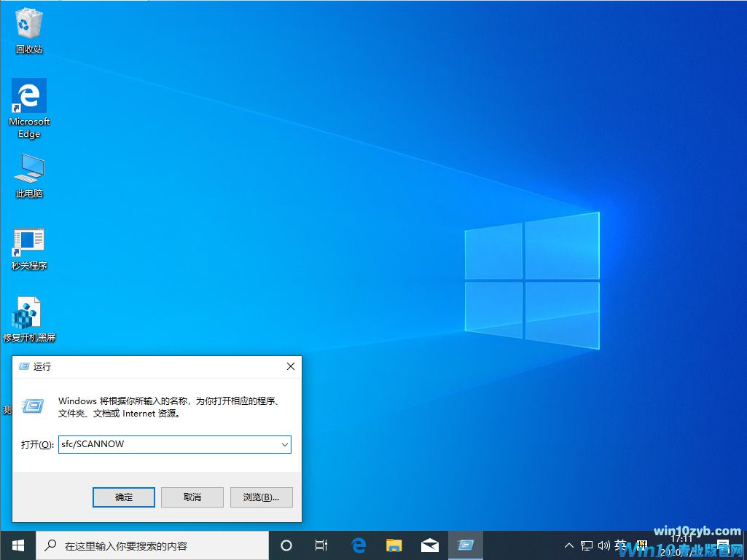Launch File Explorer from the taskbar

(x=394, y=545)
